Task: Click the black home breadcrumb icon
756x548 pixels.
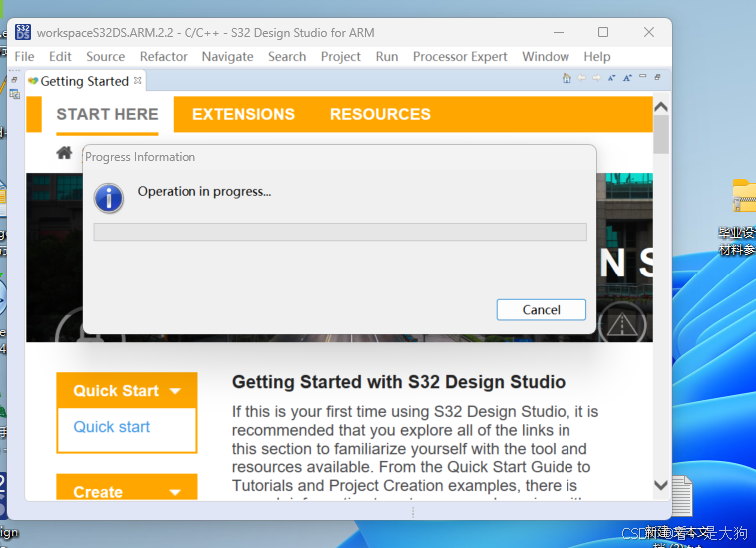Action: point(64,153)
